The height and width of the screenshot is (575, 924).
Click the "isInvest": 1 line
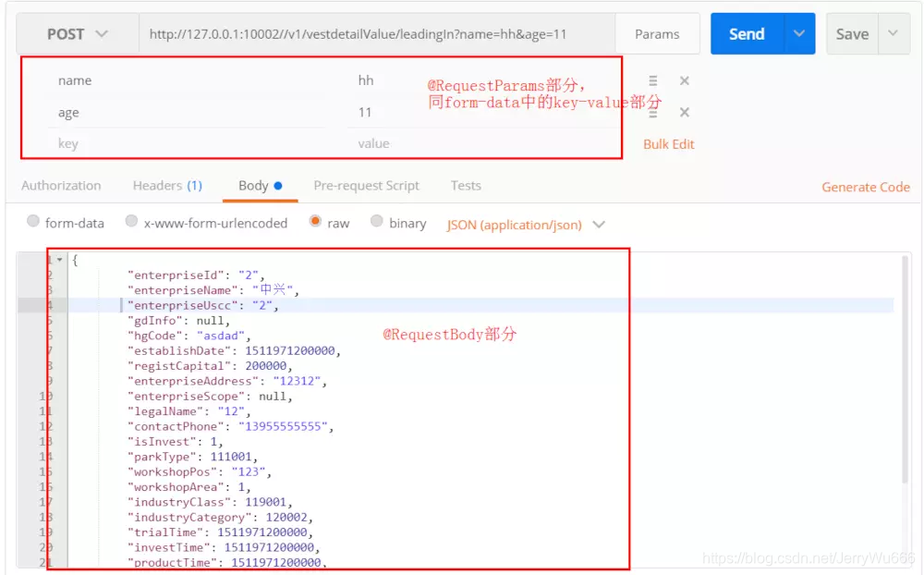coord(176,442)
